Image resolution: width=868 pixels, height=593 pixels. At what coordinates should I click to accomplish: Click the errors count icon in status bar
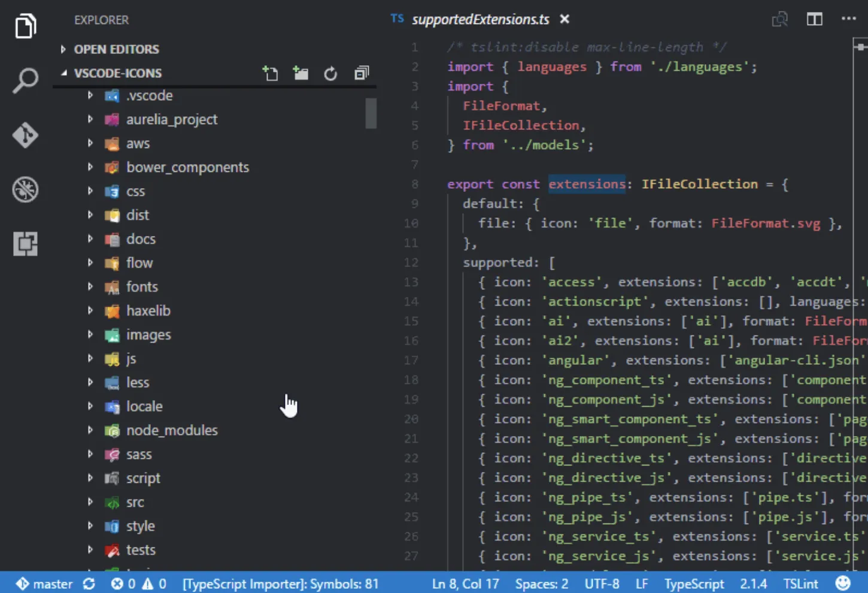coord(117,583)
